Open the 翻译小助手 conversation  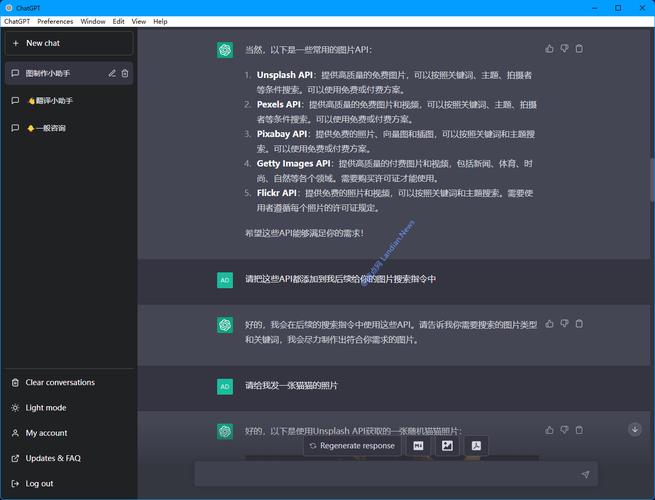pos(69,101)
